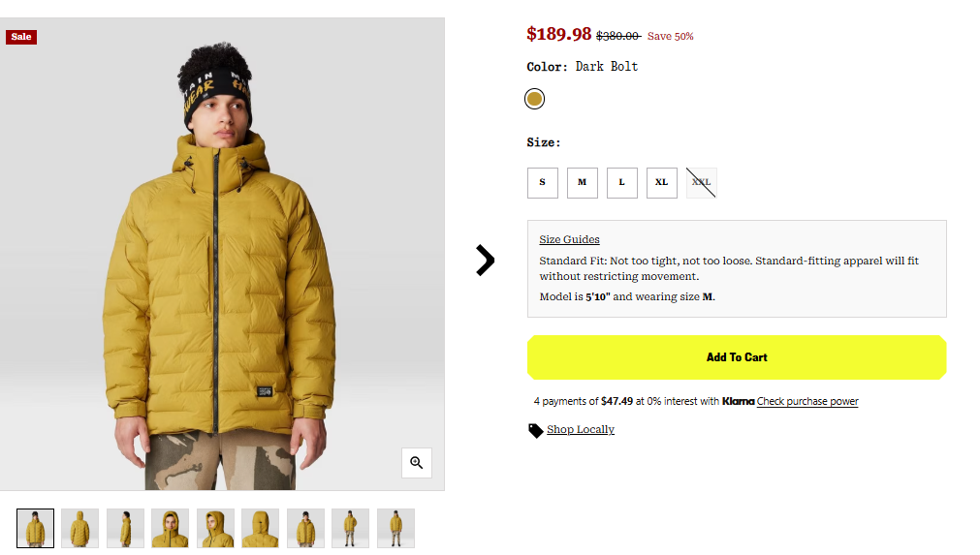This screenshot has height=555, width=980.
Task: Click the Shop Locally tag icon
Action: [x=535, y=430]
